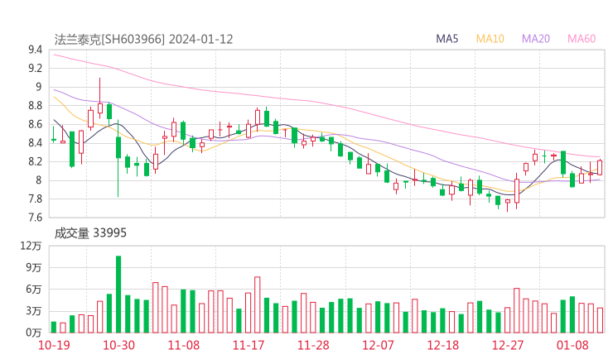Click the 7.8 price axis label

(x=35, y=199)
